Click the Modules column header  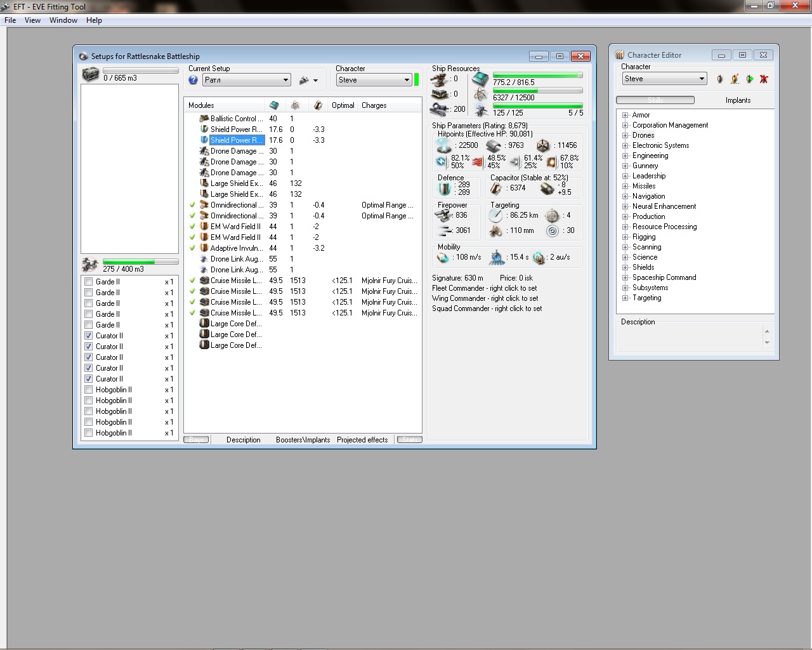tap(225, 105)
